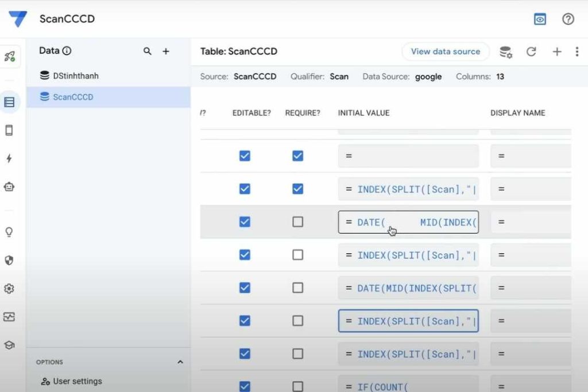The height and width of the screenshot is (392, 588).
Task: Open Automation lightning bolt in sidebar
Action: tap(9, 158)
